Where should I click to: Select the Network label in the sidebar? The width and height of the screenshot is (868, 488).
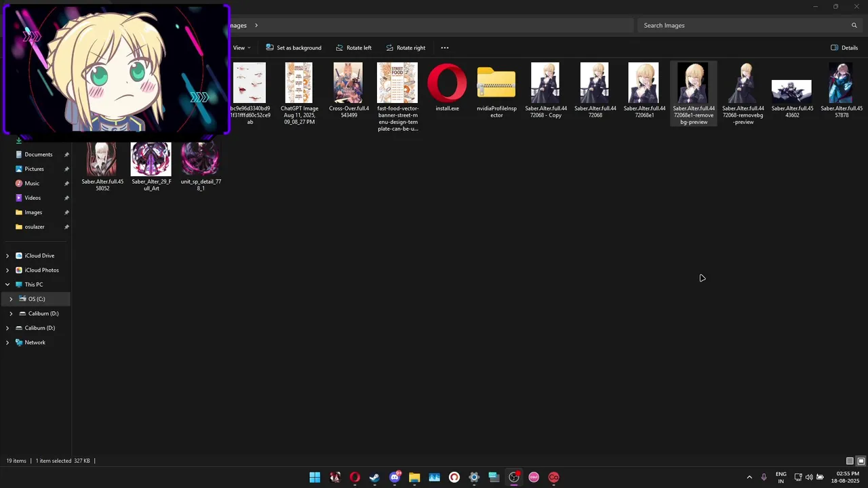(35, 342)
